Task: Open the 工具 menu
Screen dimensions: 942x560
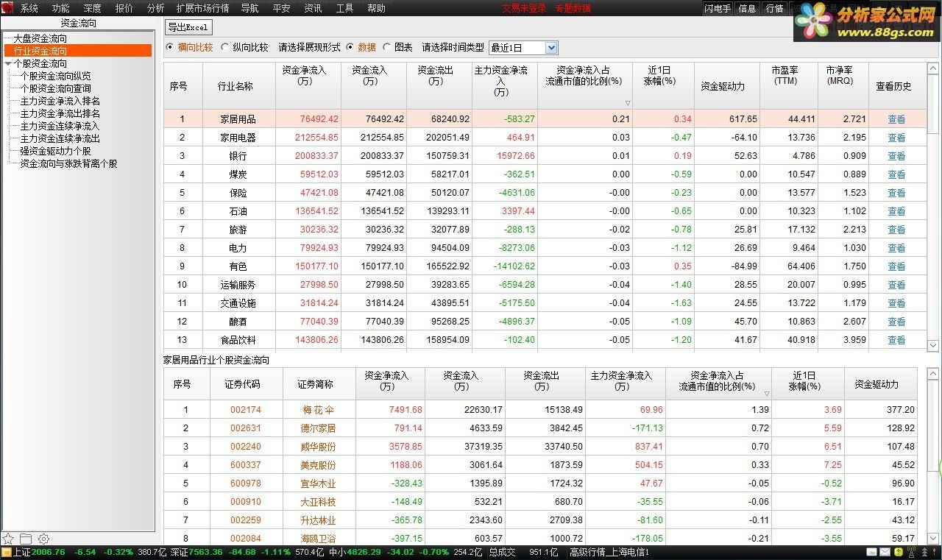Action: [344, 9]
